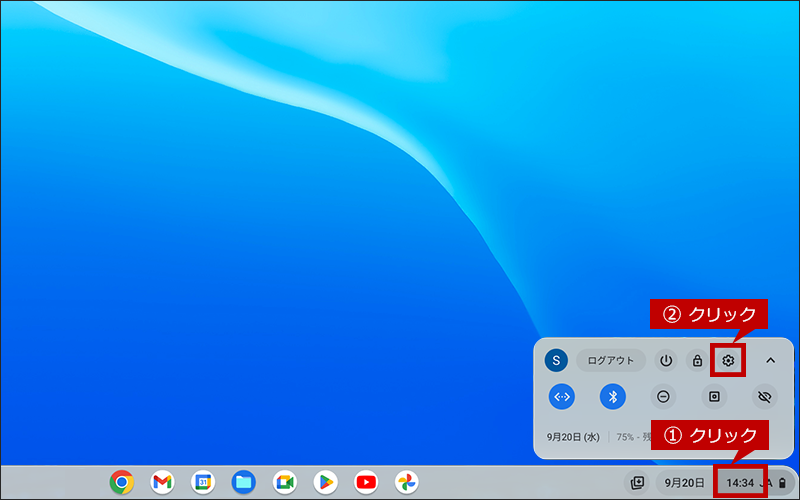This screenshot has width=800, height=500.
Task: Open Google Calendar in the shelf
Action: tap(203, 482)
